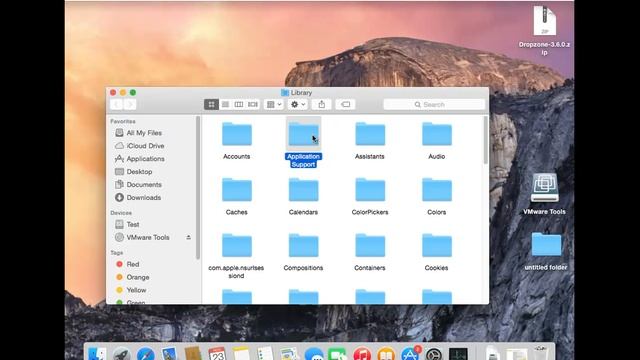Open Safari from the Dock
Viewport: 640px width, 360px height.
click(145, 353)
